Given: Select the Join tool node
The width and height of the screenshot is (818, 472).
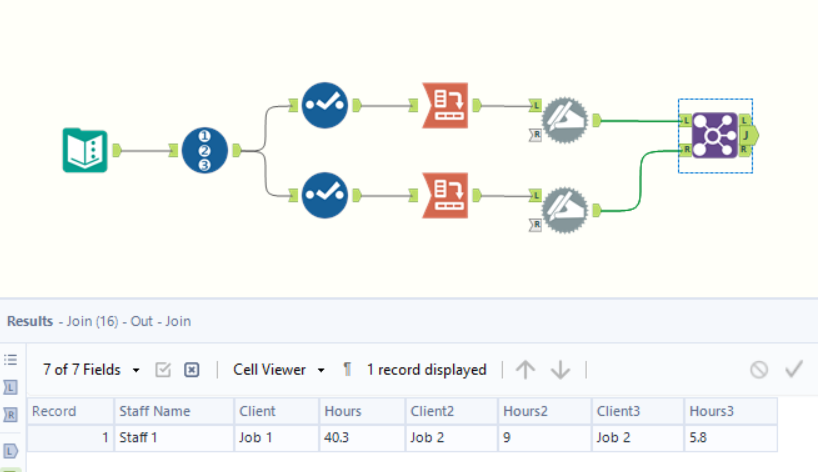Looking at the screenshot, I should (x=714, y=134).
